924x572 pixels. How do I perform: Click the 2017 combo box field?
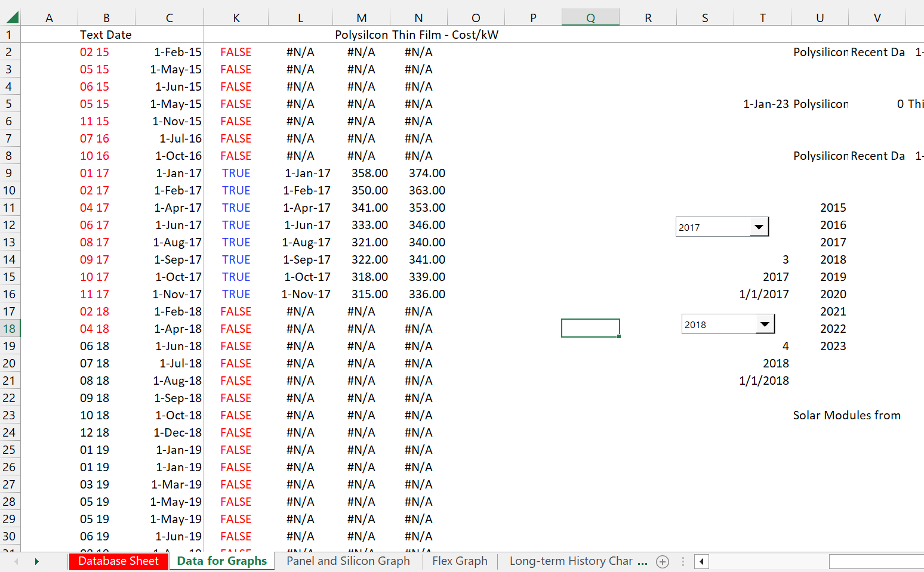click(x=713, y=227)
